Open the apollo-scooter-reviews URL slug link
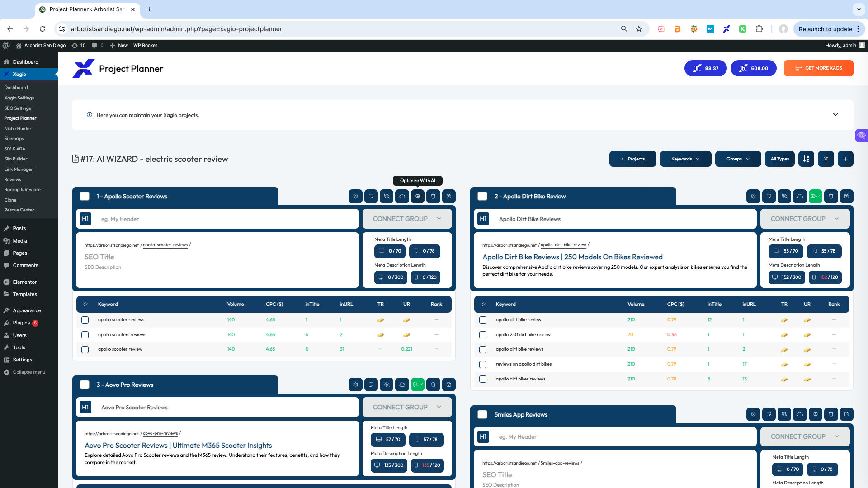868x488 pixels. pos(165,245)
